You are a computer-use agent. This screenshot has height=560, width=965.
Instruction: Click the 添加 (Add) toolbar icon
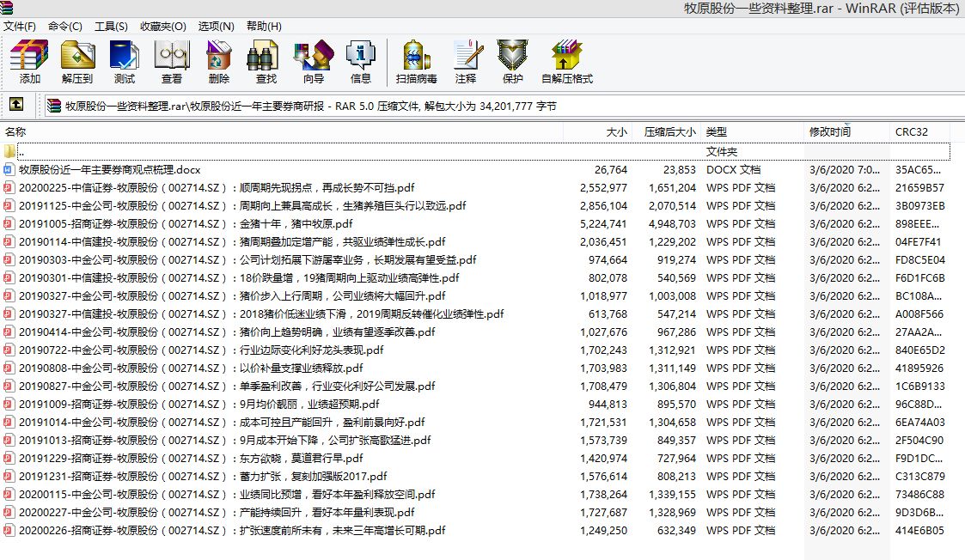pos(29,55)
